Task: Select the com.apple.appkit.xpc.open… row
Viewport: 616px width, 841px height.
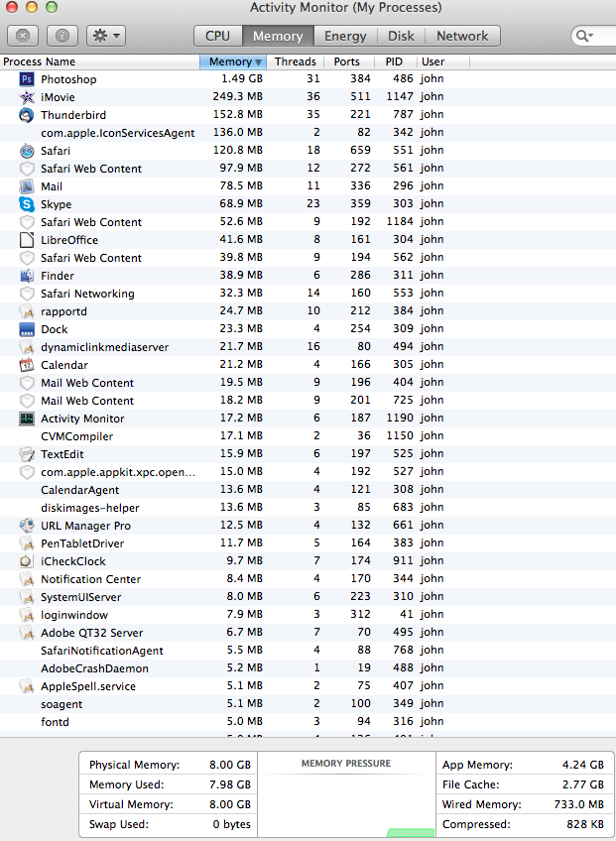Action: pos(308,472)
